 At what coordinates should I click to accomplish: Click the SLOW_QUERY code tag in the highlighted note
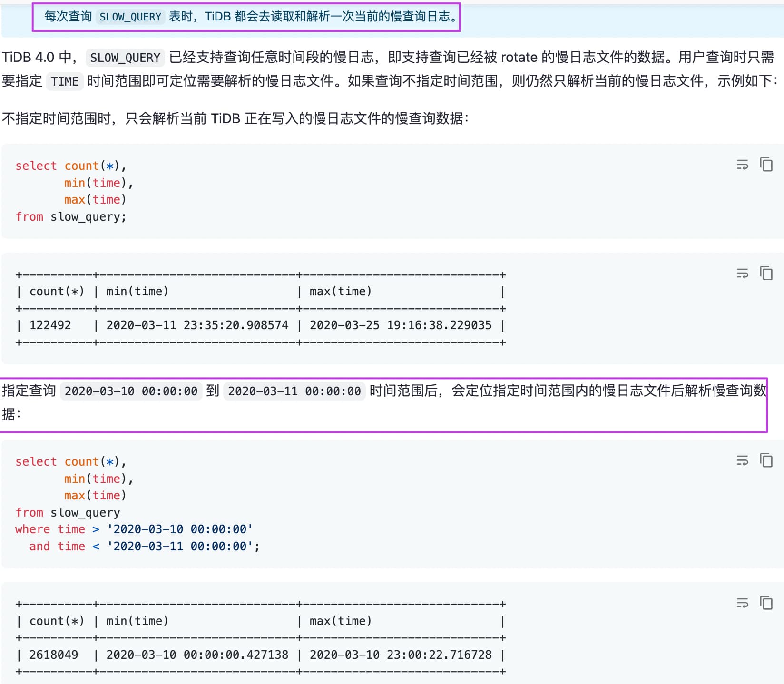point(130,17)
